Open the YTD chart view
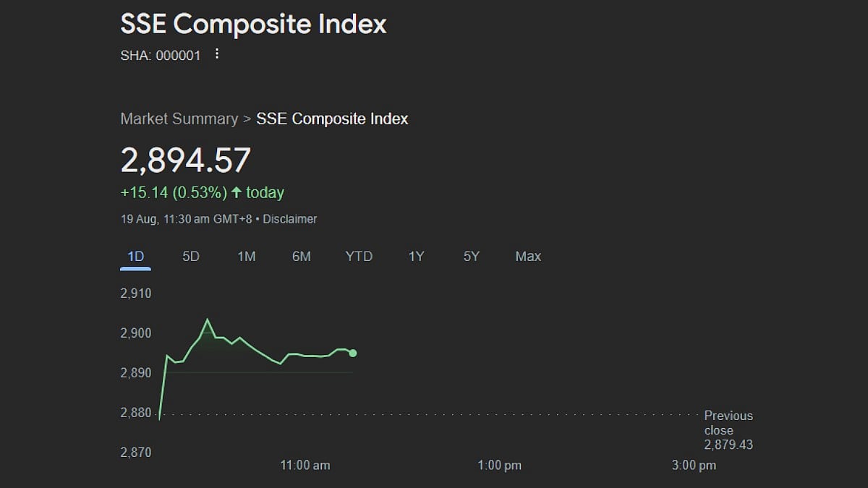The width and height of the screenshot is (868, 488). tap(359, 257)
